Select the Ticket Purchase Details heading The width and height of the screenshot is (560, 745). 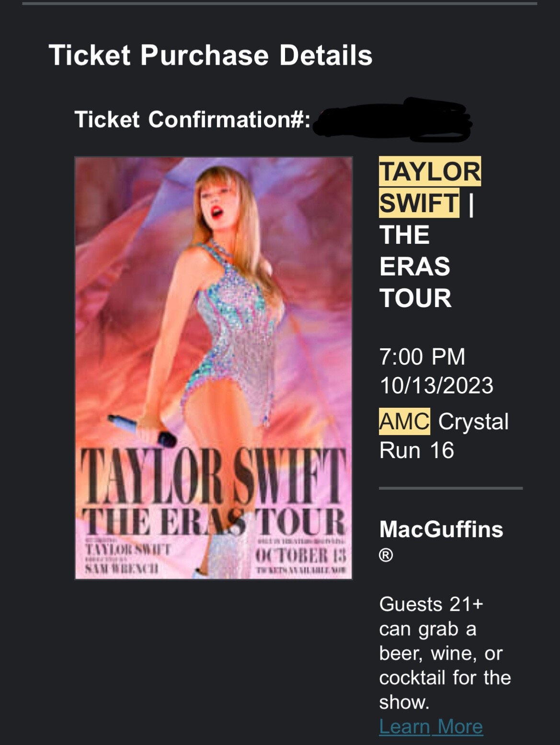tap(211, 56)
